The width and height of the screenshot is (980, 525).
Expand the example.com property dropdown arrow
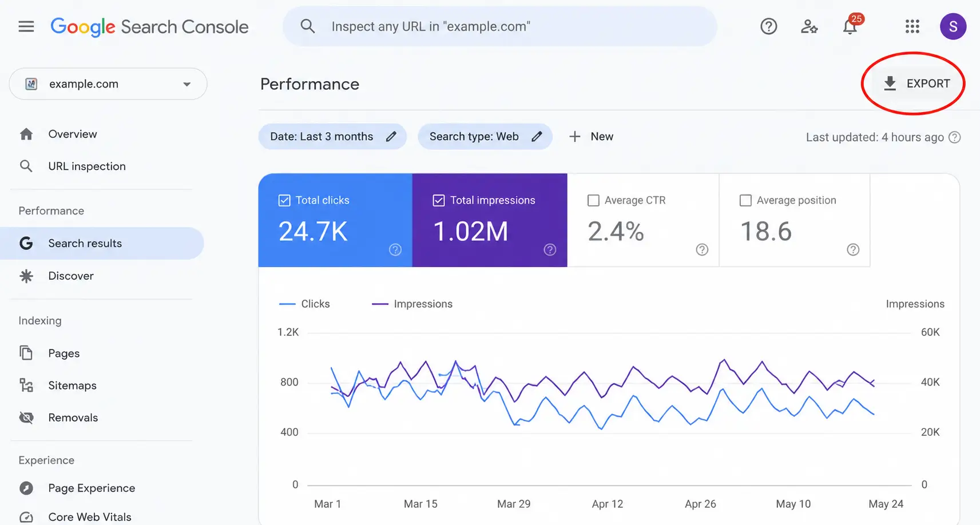pos(187,84)
